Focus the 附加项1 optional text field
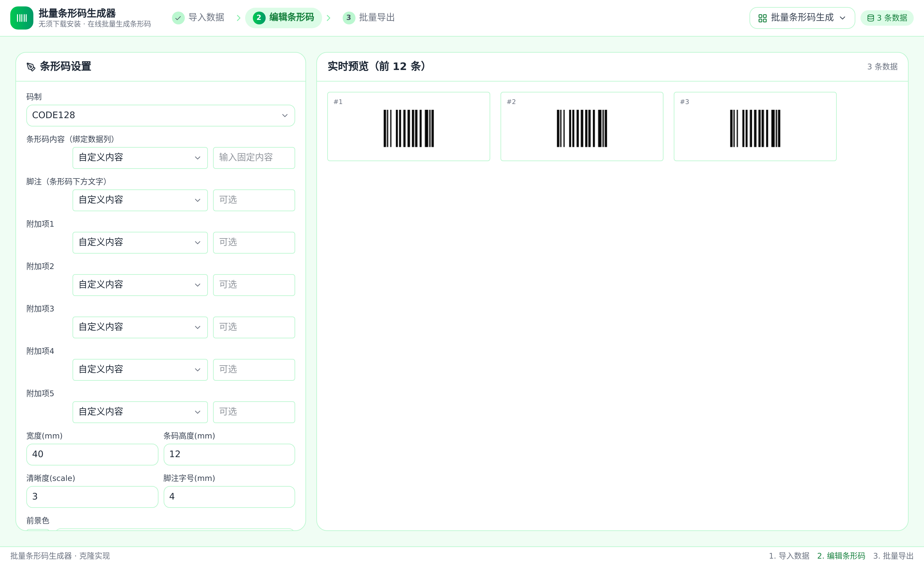This screenshot has height=565, width=924. tap(254, 243)
